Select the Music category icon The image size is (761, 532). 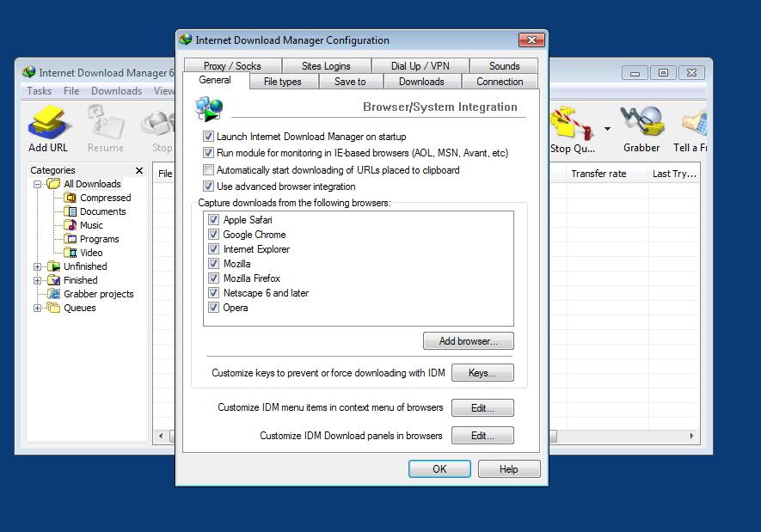pos(71,225)
